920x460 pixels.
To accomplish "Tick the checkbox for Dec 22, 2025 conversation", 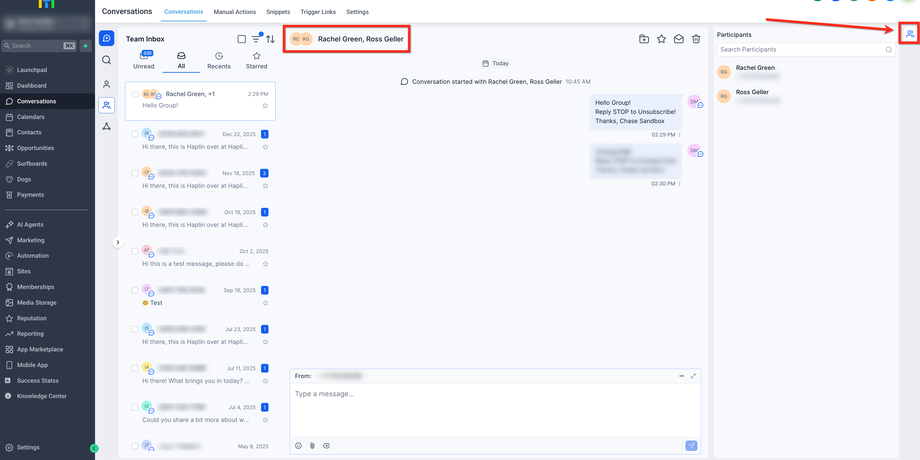I will click(x=135, y=134).
